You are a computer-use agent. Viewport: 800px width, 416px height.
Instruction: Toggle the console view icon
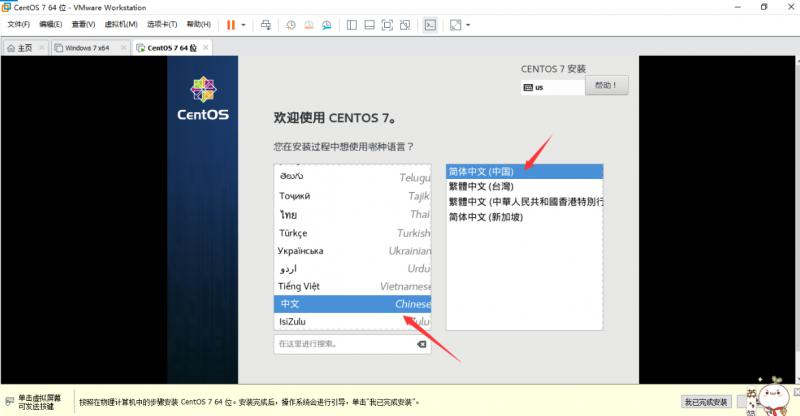(x=430, y=25)
